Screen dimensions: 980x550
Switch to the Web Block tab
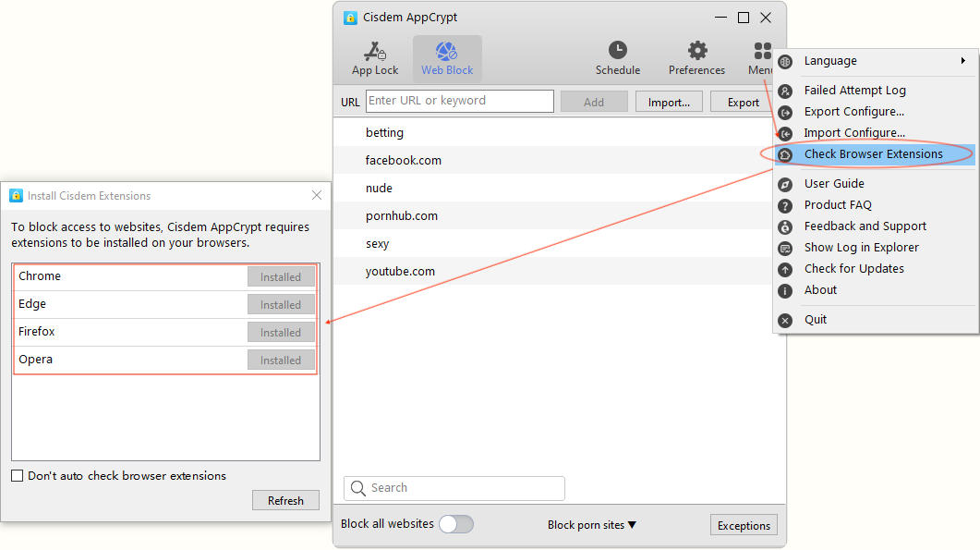coord(447,58)
